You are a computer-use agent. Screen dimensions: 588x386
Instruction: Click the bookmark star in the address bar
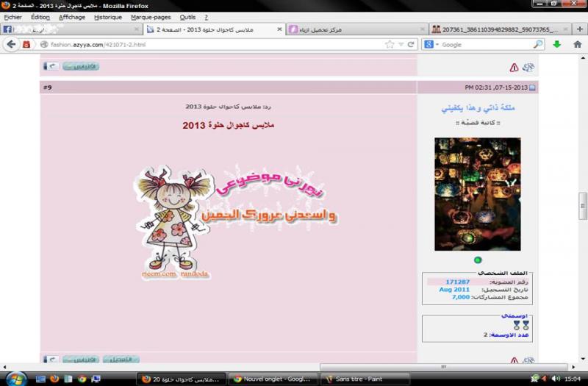click(x=390, y=44)
